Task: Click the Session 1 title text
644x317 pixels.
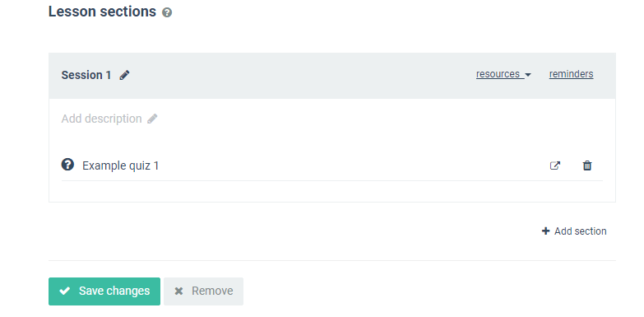Action: point(86,75)
